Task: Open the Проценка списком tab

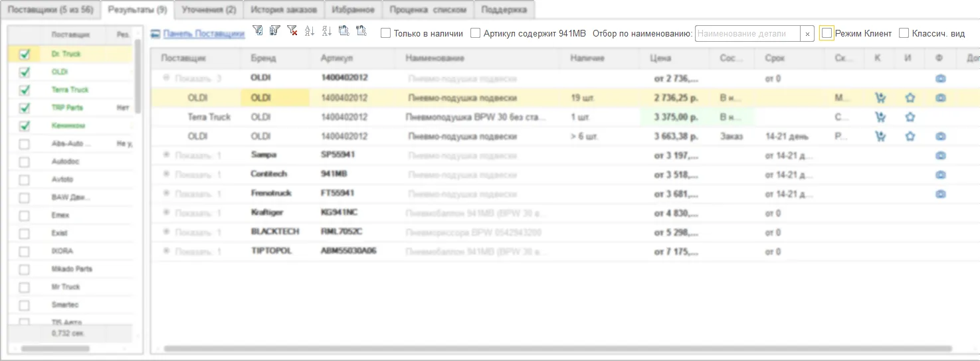Action: (x=429, y=10)
